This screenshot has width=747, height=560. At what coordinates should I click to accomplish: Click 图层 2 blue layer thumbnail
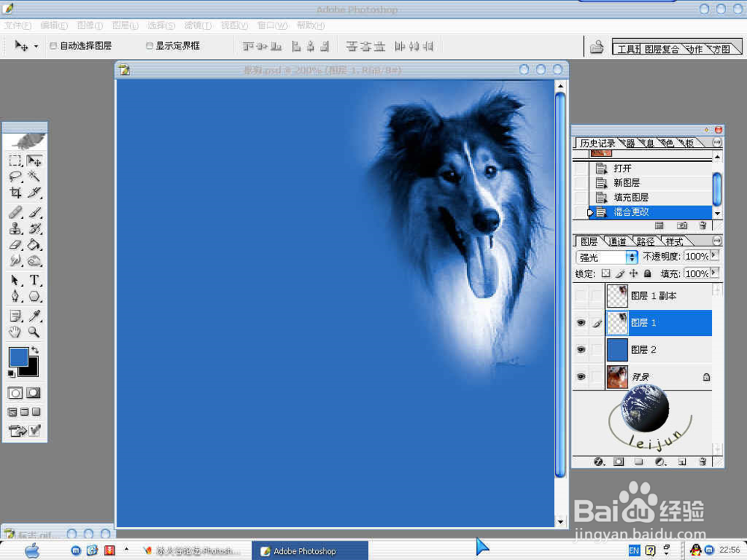pyautogui.click(x=617, y=350)
